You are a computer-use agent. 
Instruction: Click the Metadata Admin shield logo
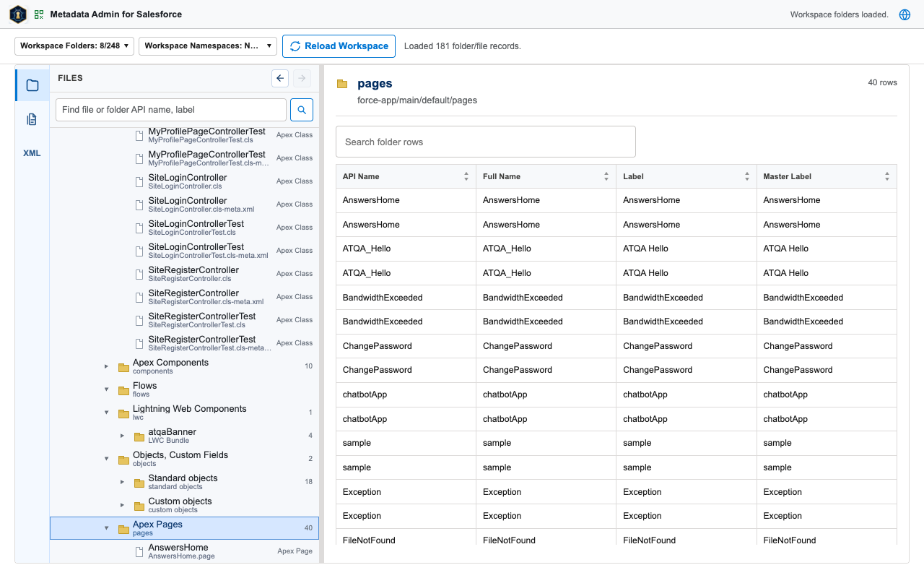18,14
